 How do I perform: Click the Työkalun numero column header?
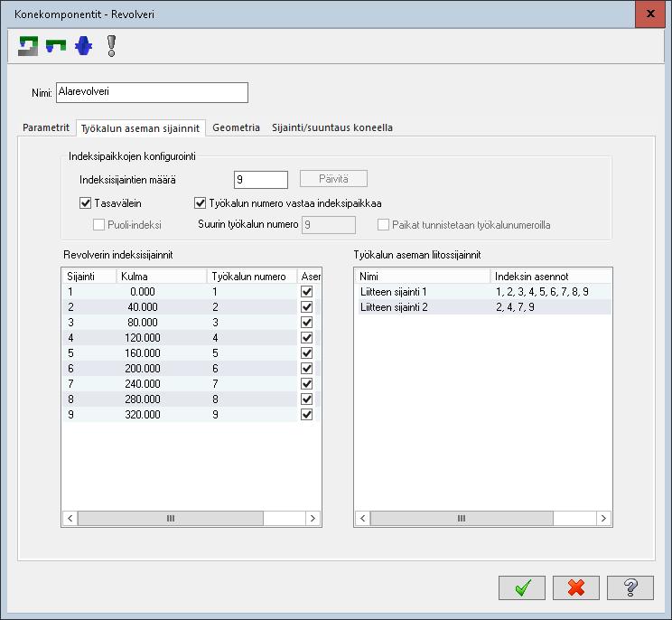coord(252,277)
